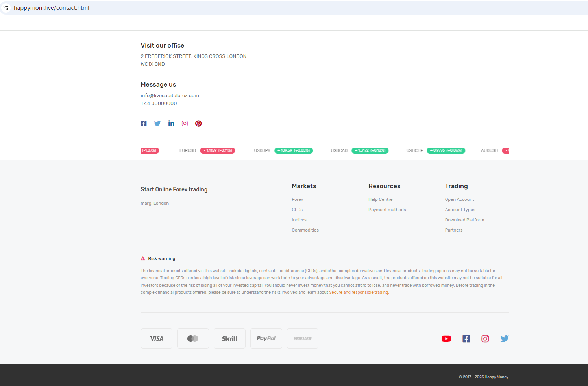This screenshot has width=588, height=386.
Task: Click the PayPal payment badge
Action: tap(266, 339)
